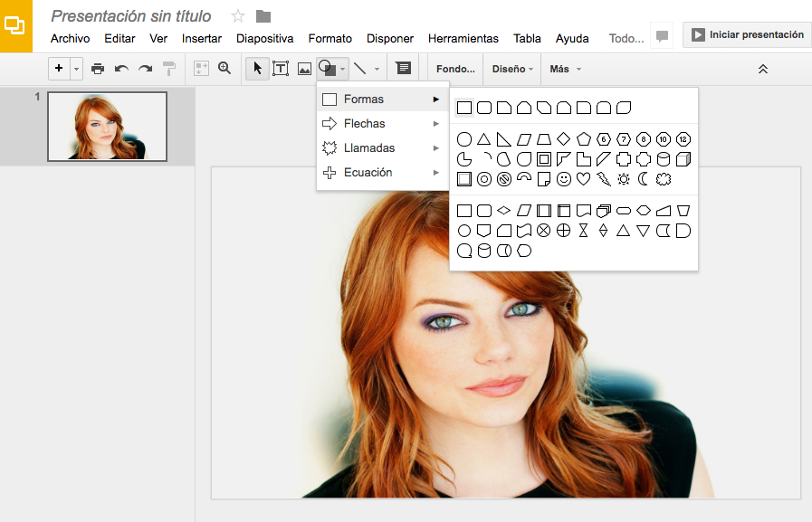812x522 pixels.
Task: Redo the last action
Action: coord(145,68)
